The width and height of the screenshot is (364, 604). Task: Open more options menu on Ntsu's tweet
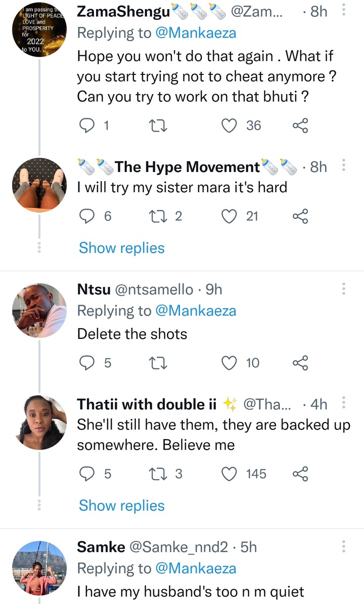(344, 289)
